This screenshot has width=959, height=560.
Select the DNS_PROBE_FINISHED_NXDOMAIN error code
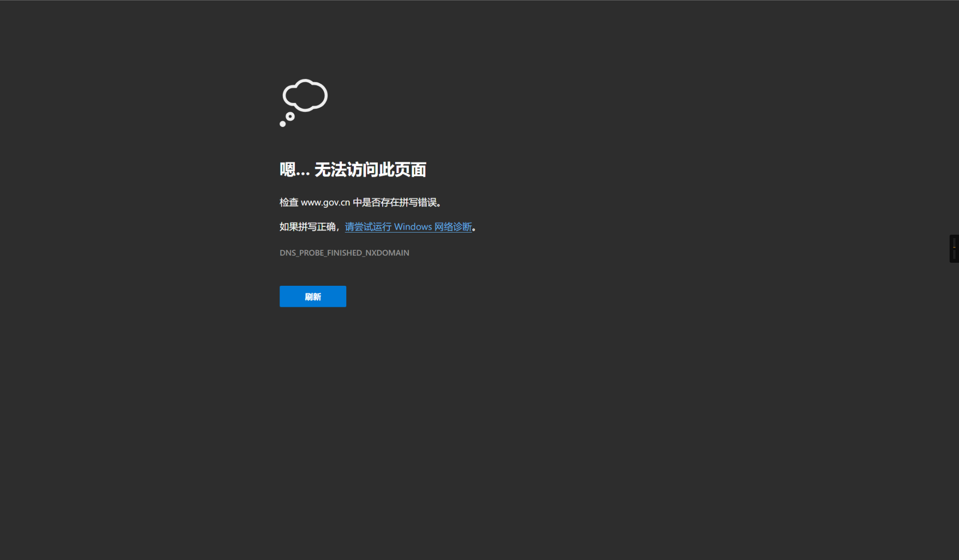[x=344, y=253]
